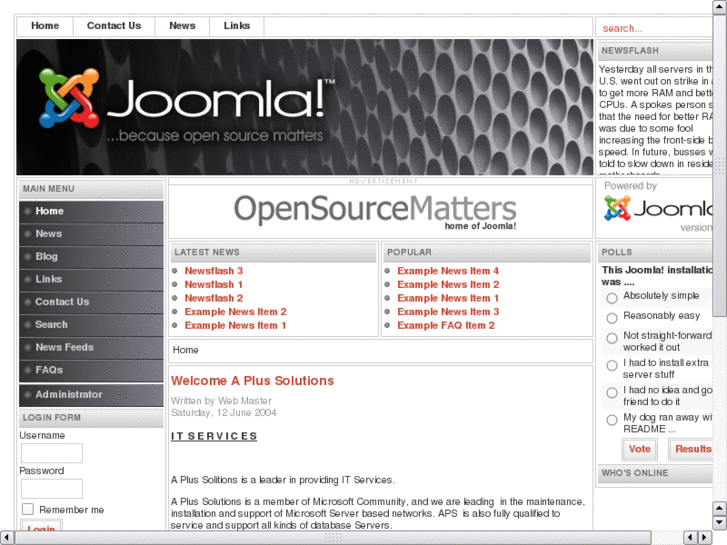View poll Results button
The width and height of the screenshot is (727, 545).
[x=691, y=449]
